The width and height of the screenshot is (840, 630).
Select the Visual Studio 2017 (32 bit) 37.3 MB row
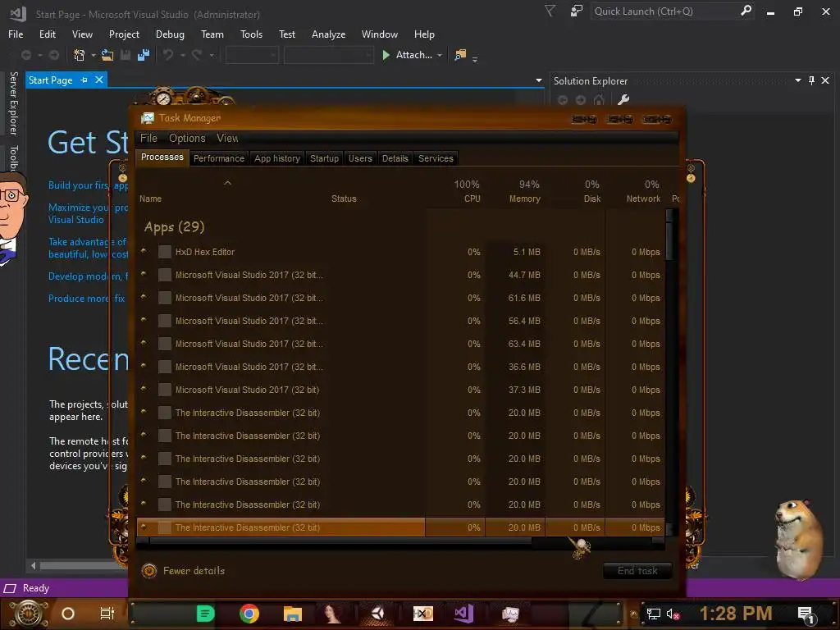(x=400, y=390)
